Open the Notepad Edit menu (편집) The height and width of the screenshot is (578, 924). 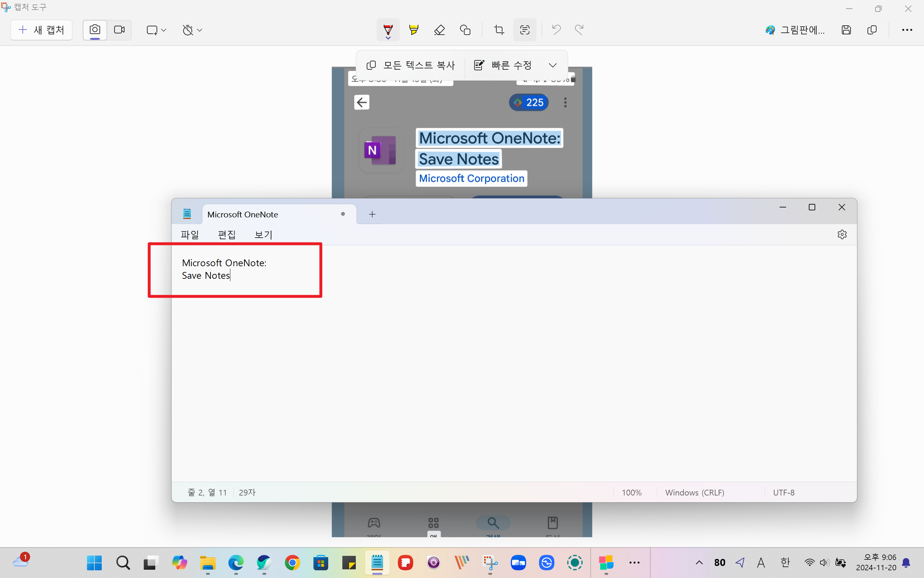click(227, 235)
